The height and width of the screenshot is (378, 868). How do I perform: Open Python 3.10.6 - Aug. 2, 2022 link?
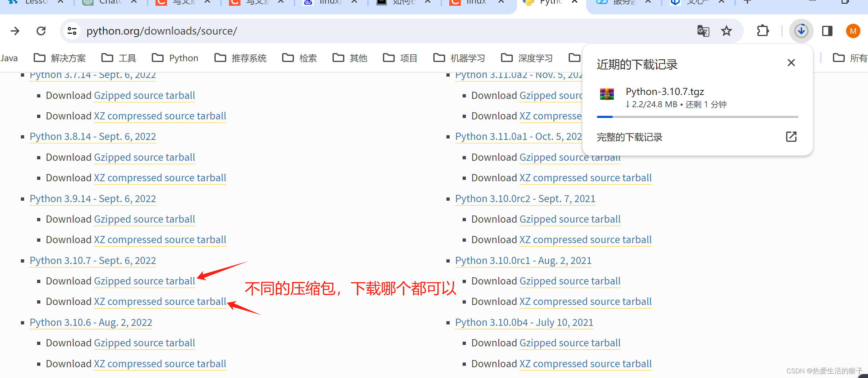[91, 322]
